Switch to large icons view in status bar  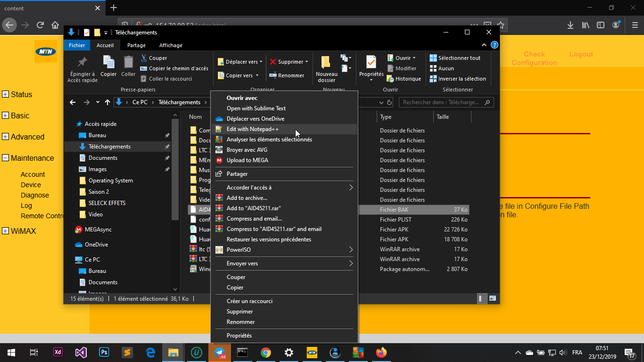[x=493, y=298]
